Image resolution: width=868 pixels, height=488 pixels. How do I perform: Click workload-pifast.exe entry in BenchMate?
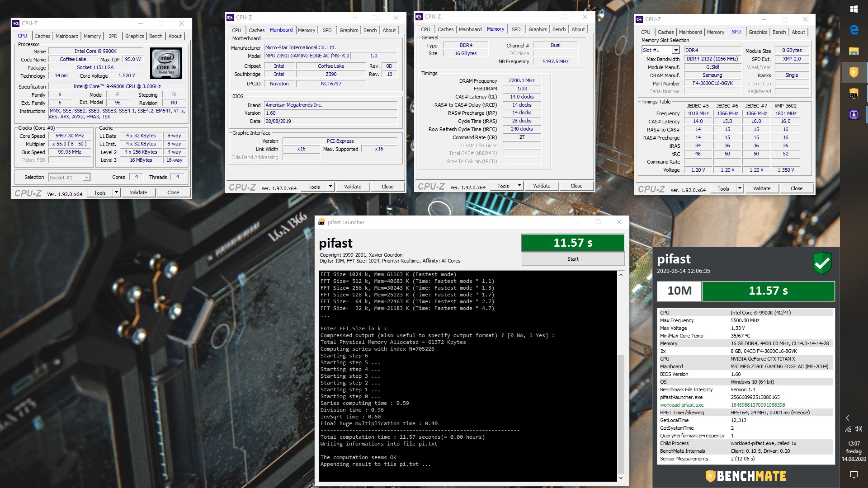(x=682, y=405)
